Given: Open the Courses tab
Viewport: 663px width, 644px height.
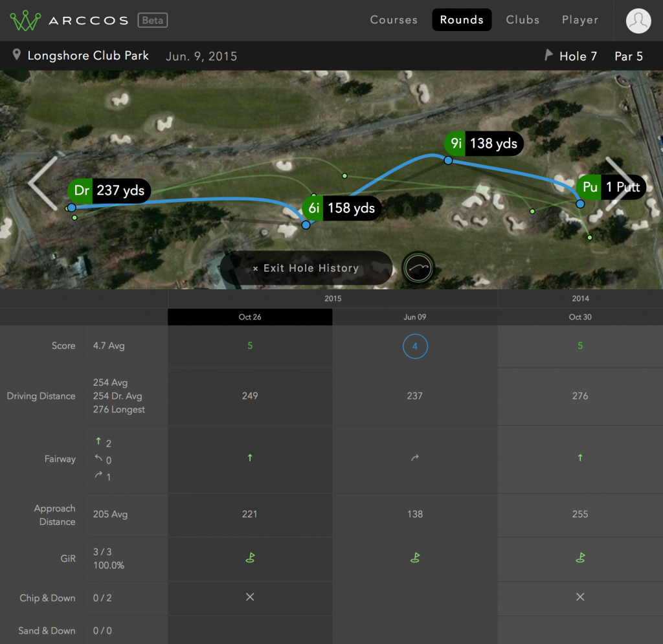Looking at the screenshot, I should [x=394, y=20].
